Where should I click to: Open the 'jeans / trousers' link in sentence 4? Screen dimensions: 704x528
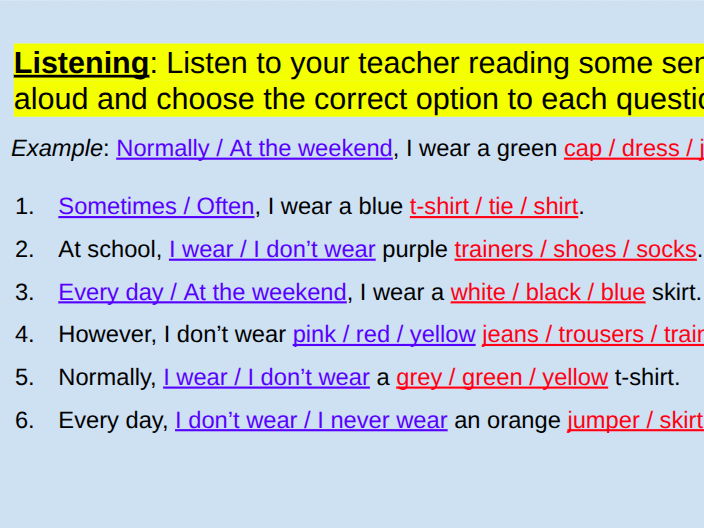click(592, 335)
